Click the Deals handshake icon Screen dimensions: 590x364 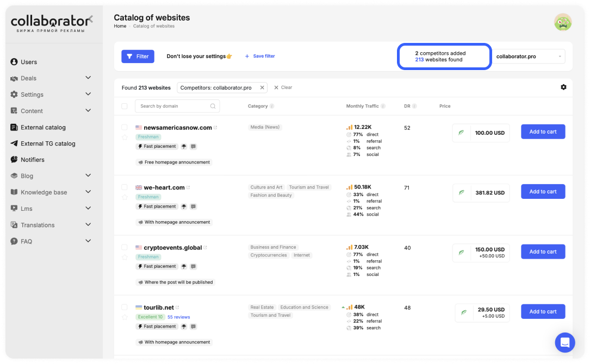point(14,78)
